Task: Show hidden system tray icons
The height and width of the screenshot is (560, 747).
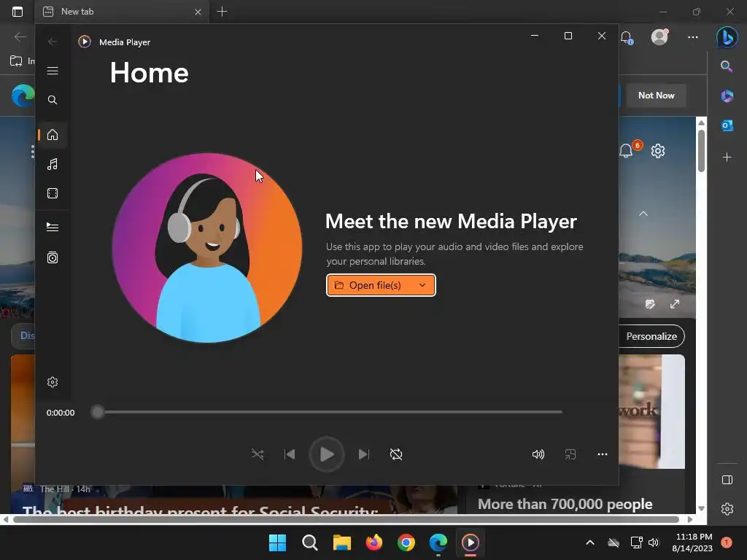Action: tap(589, 542)
